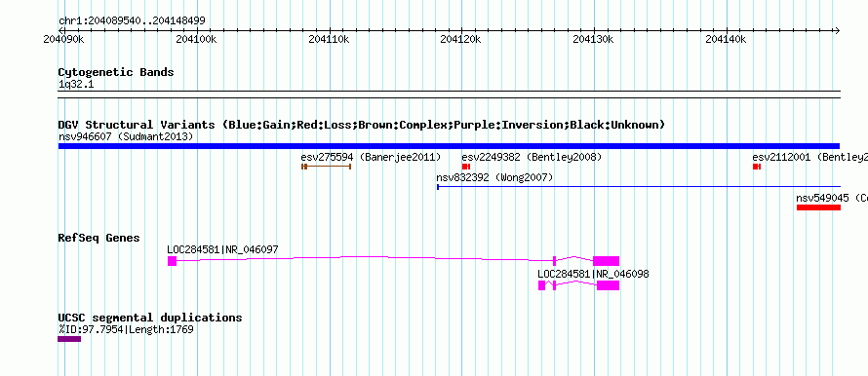Image resolution: width=868 pixels, height=376 pixels.
Task: Click the 204100k ruler position
Action: point(196,39)
